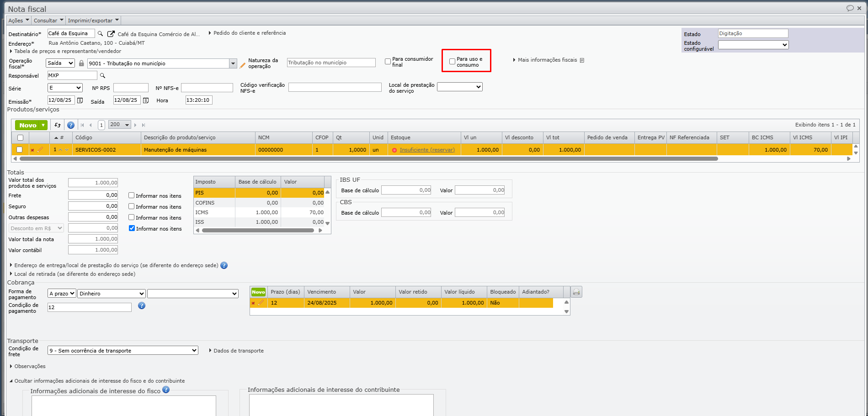Click the search magnifier beside the Responsável field

coord(103,76)
